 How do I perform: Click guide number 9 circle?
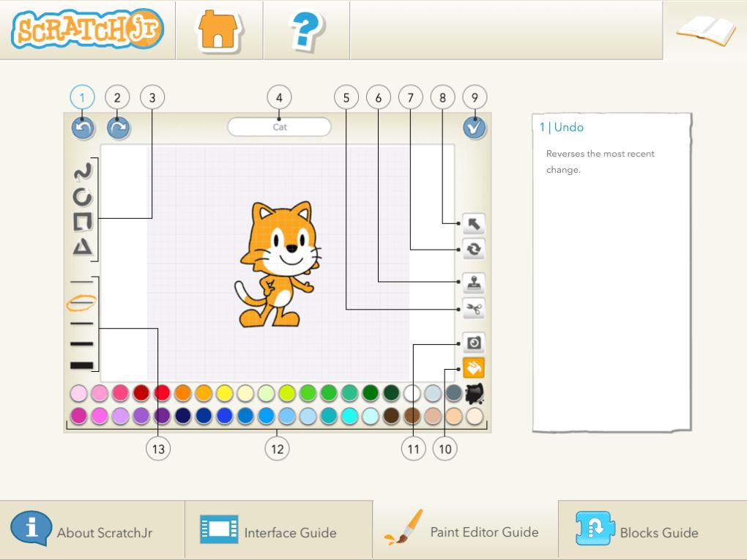[x=475, y=97]
